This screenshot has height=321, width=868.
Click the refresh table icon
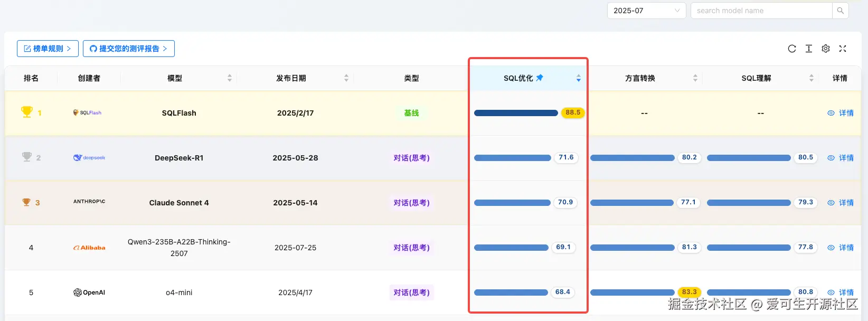pos(792,49)
